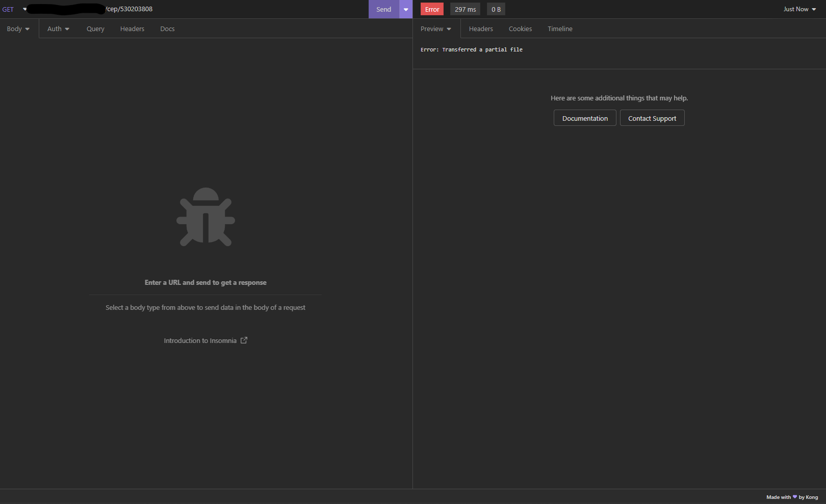Viewport: 826px width, 504px height.
Task: Click the external link icon beside Introduction to Insomnia
Action: click(x=244, y=340)
